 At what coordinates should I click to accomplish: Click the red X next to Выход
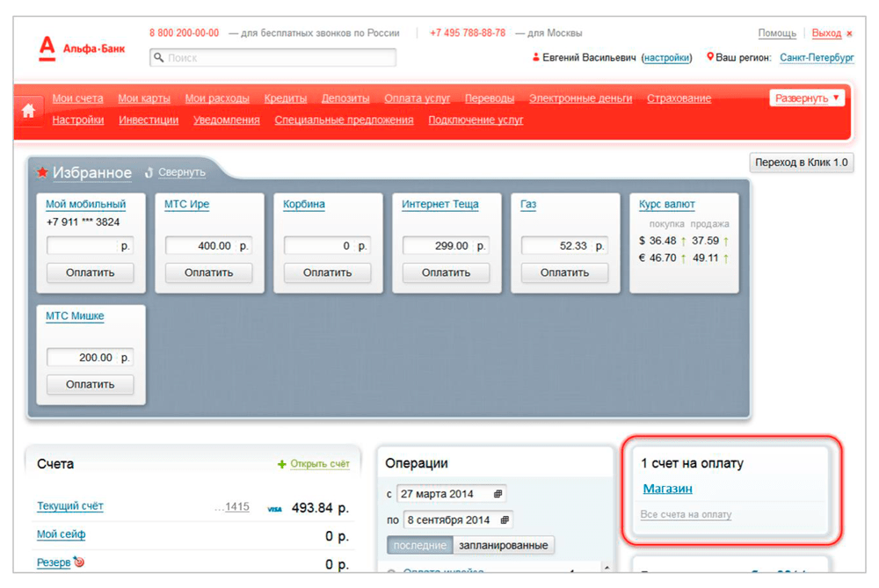click(849, 33)
